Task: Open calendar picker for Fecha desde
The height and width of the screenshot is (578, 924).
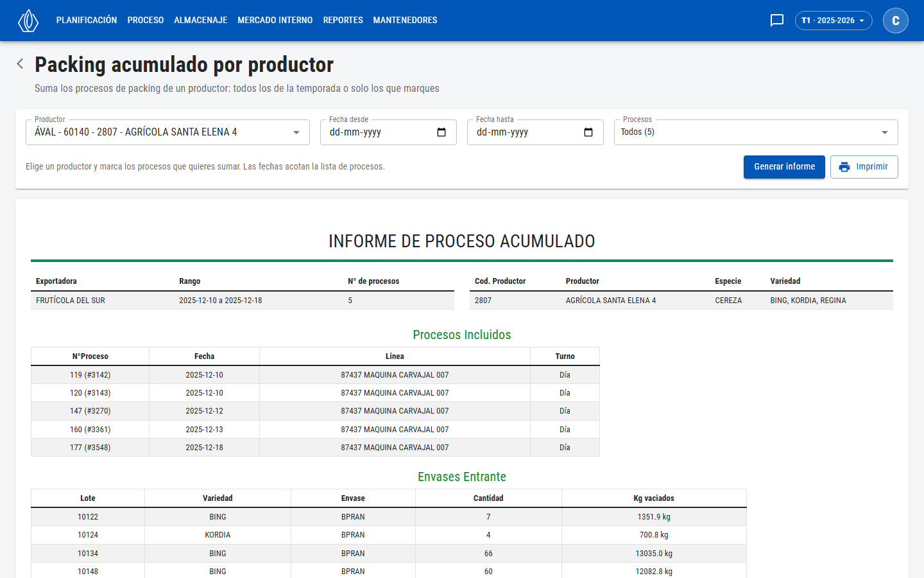Action: point(441,132)
